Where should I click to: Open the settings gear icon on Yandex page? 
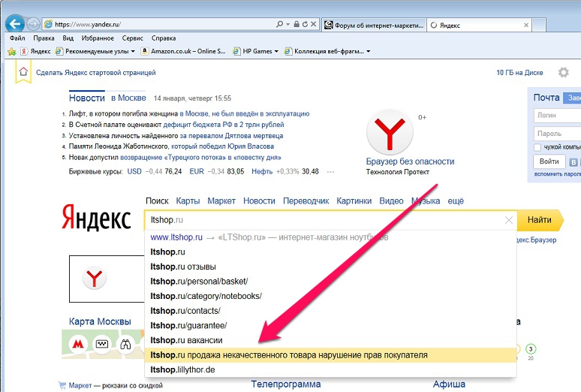(563, 72)
